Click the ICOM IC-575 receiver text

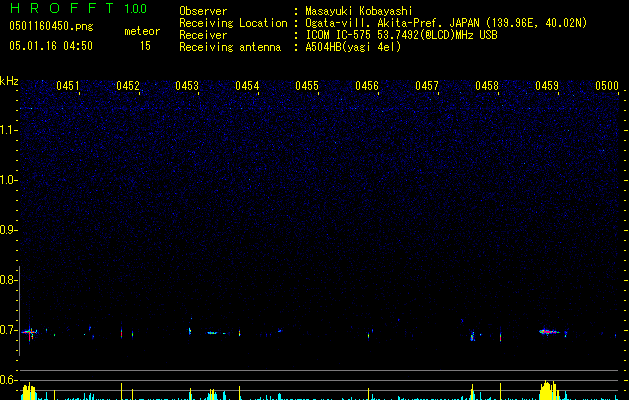point(402,35)
